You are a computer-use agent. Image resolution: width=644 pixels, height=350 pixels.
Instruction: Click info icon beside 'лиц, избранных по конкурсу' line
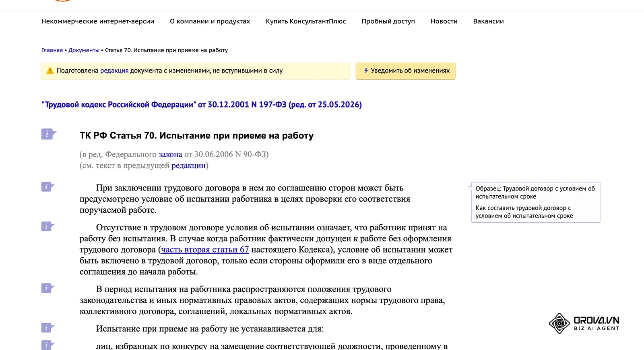tap(47, 345)
